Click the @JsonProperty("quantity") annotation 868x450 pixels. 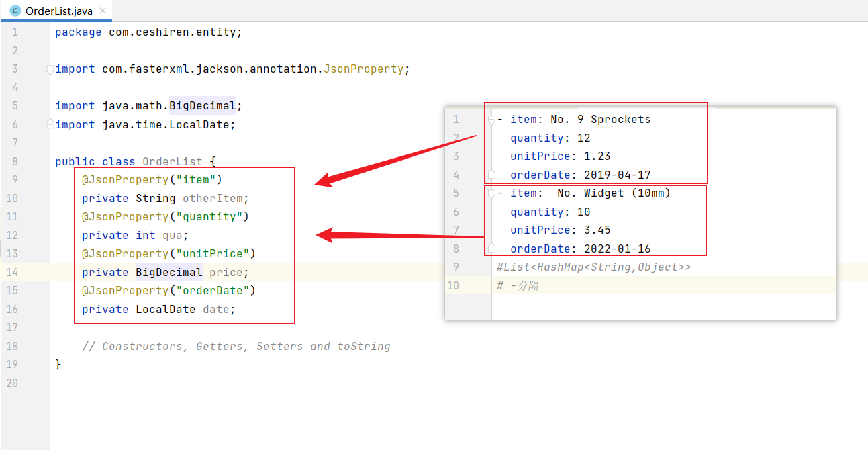(165, 217)
